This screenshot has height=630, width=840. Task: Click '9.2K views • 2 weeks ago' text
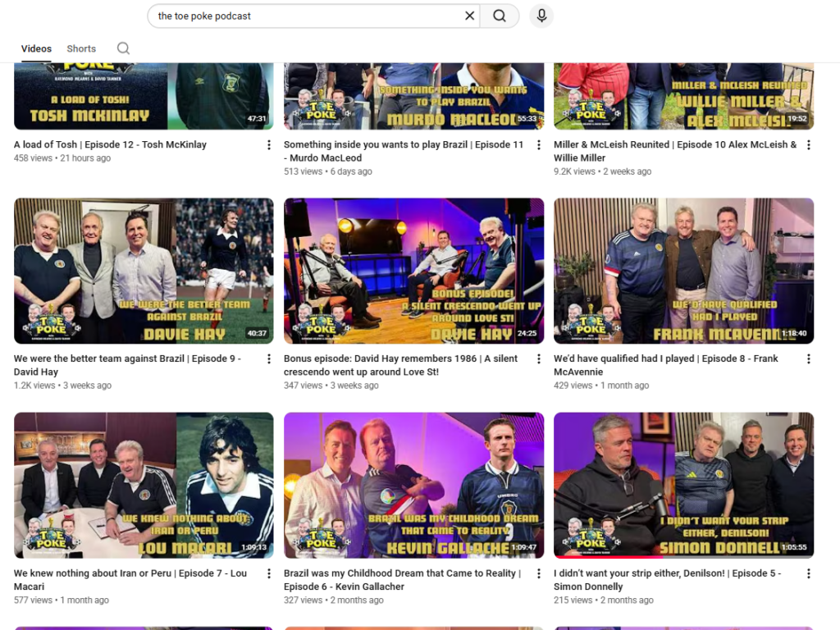[x=603, y=171]
